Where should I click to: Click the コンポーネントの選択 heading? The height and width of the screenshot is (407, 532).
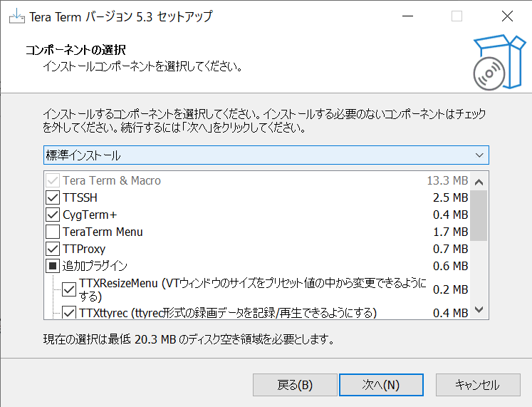pos(75,50)
